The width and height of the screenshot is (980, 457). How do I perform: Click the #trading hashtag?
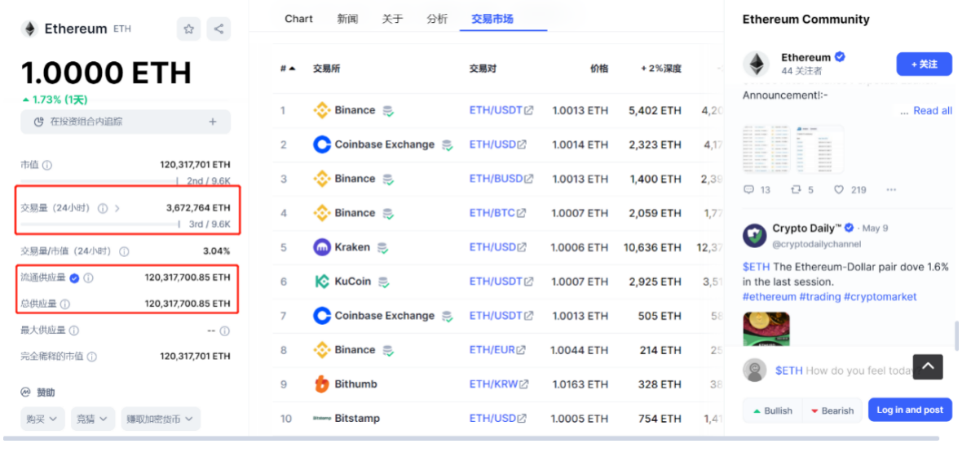pyautogui.click(x=819, y=297)
